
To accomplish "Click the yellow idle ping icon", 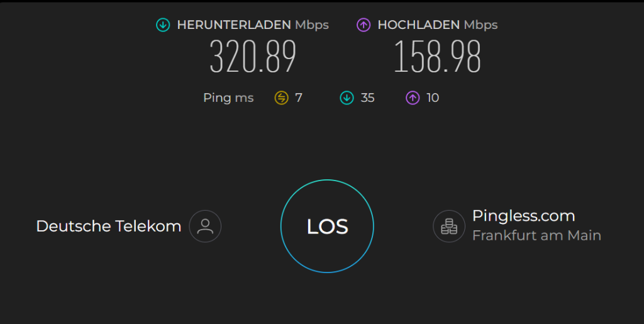I will click(281, 98).
